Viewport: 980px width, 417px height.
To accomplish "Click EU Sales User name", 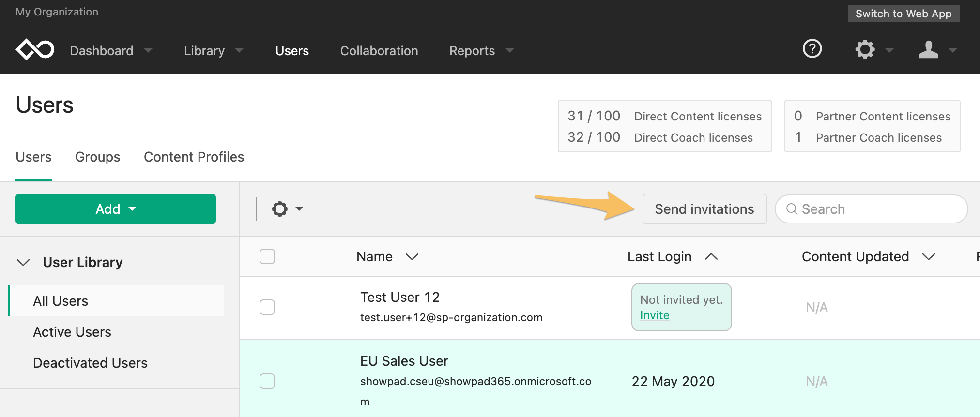I will [x=404, y=361].
